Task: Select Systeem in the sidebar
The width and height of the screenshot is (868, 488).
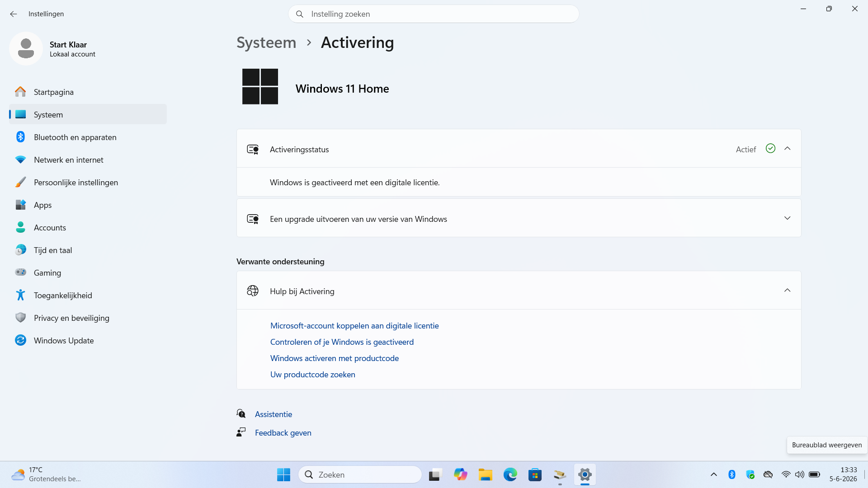Action: pyautogui.click(x=88, y=114)
